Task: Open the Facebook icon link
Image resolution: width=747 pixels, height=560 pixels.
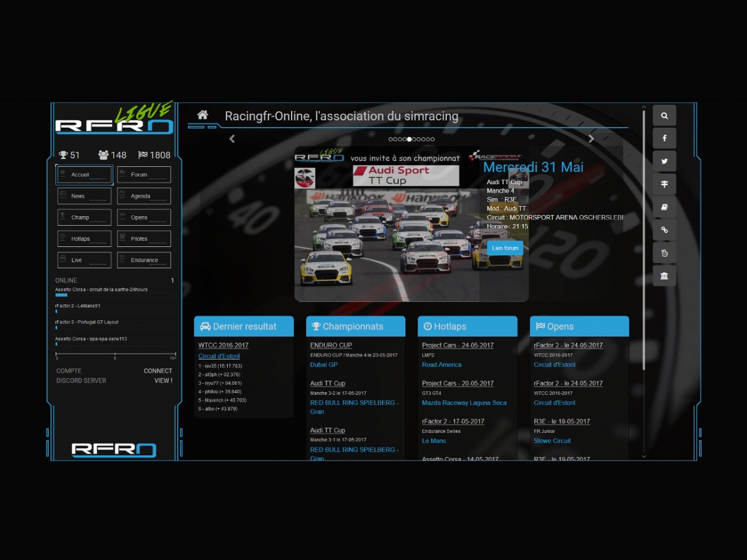Action: (x=664, y=138)
